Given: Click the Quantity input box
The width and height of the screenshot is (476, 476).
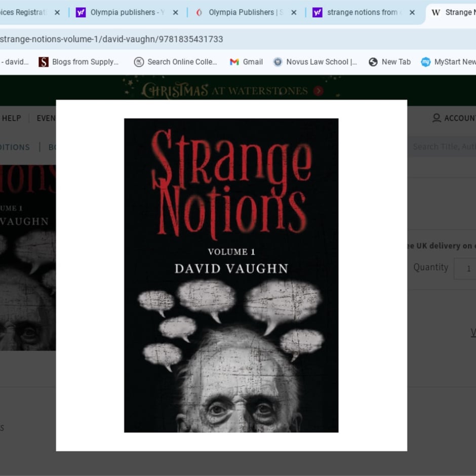Looking at the screenshot, I should tap(465, 268).
